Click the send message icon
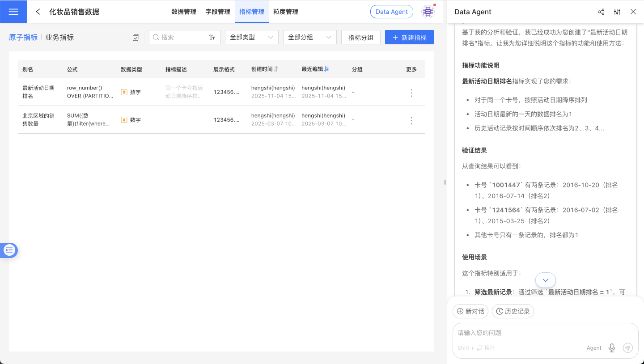The height and width of the screenshot is (364, 644). pos(627,347)
